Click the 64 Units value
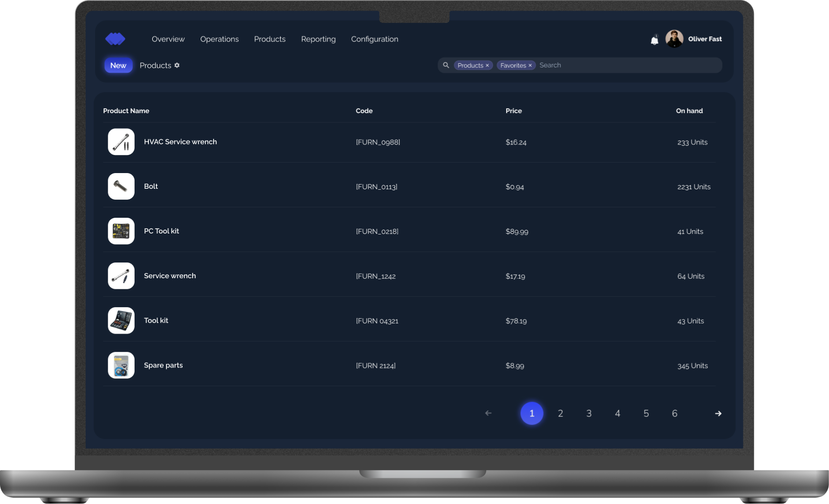This screenshot has height=504, width=829. 691,276
